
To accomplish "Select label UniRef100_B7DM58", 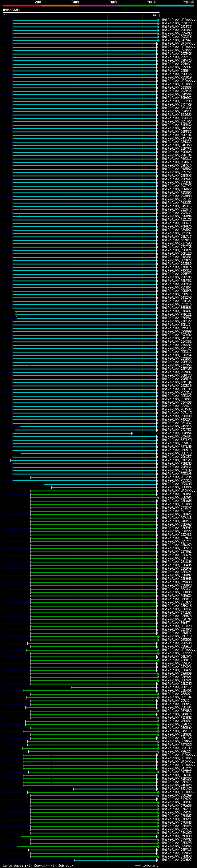I will [177, 856].
